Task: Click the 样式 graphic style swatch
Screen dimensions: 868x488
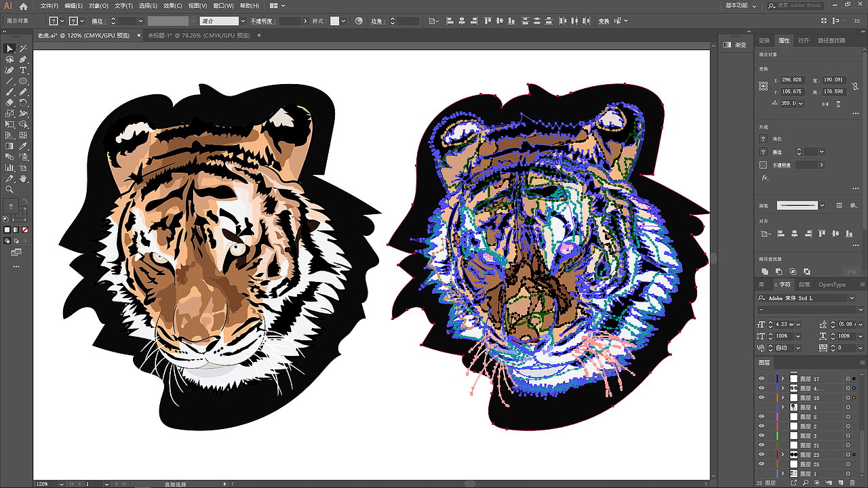Action: pos(334,21)
